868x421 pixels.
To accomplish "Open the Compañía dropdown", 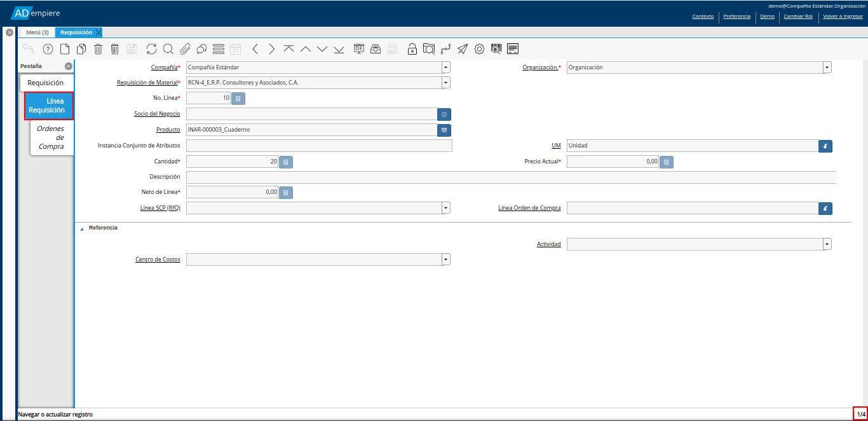I will click(x=445, y=67).
